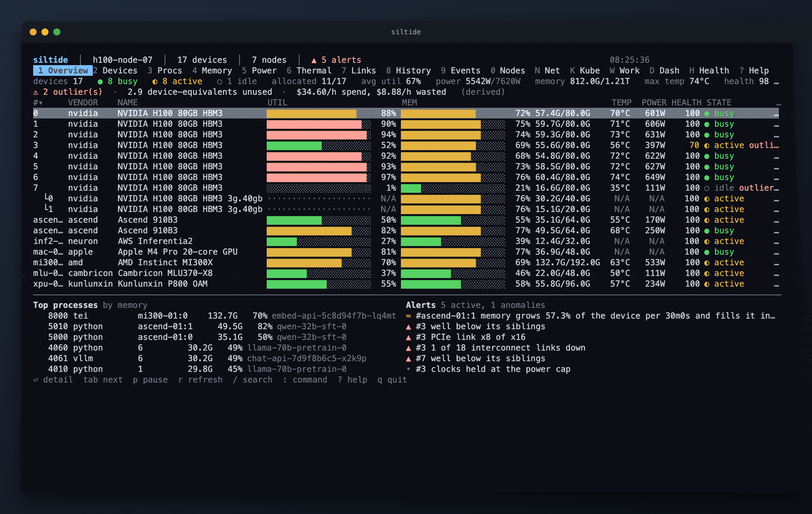The image size is (812, 514).
Task: Click the MIG child marker for row └1
Action: tap(49, 209)
